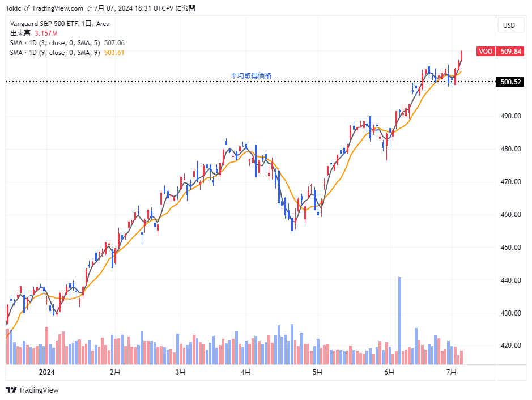Open the TradingView logo link
532x400 pixels.
click(x=32, y=390)
